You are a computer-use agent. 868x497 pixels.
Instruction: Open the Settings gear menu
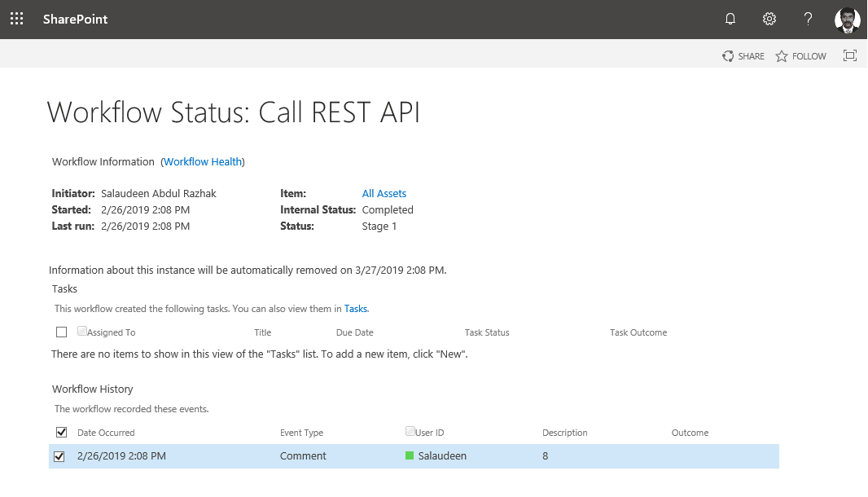[x=769, y=18]
